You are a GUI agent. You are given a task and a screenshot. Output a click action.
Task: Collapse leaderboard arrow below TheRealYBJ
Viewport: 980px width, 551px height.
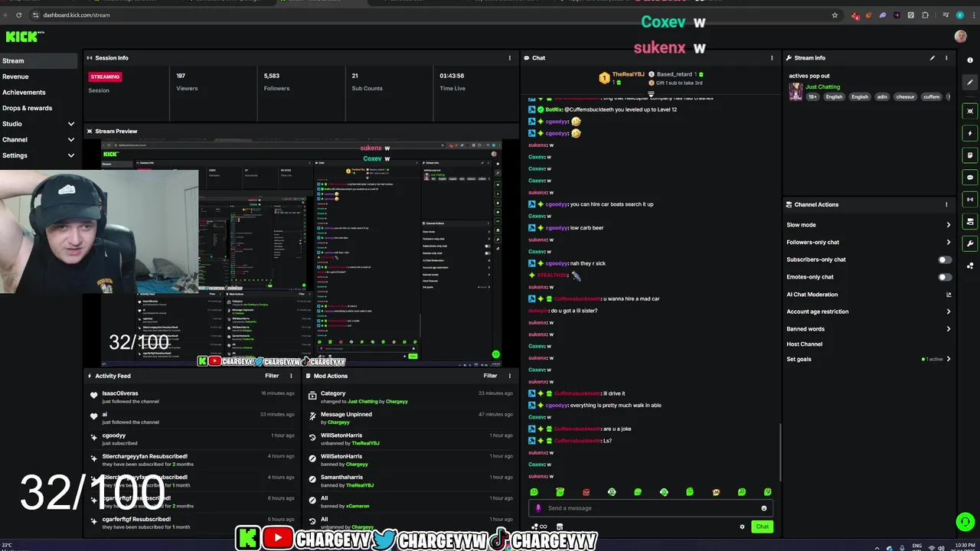(651, 94)
